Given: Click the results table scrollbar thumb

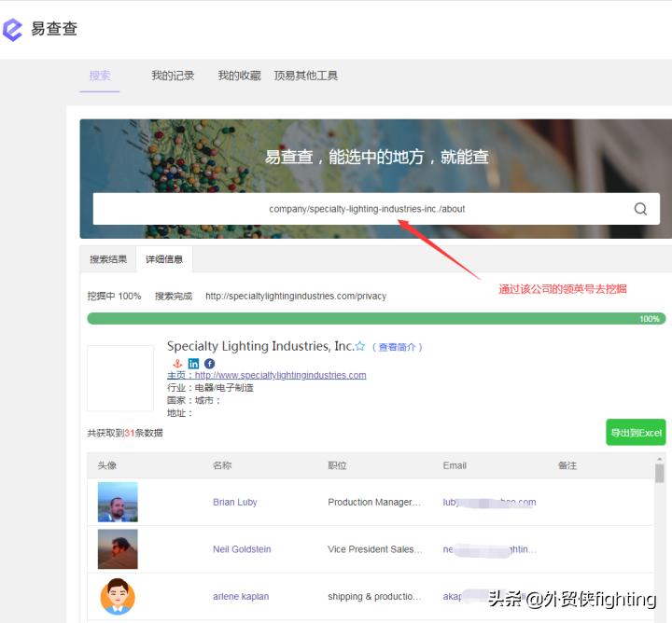Looking at the screenshot, I should (x=660, y=474).
